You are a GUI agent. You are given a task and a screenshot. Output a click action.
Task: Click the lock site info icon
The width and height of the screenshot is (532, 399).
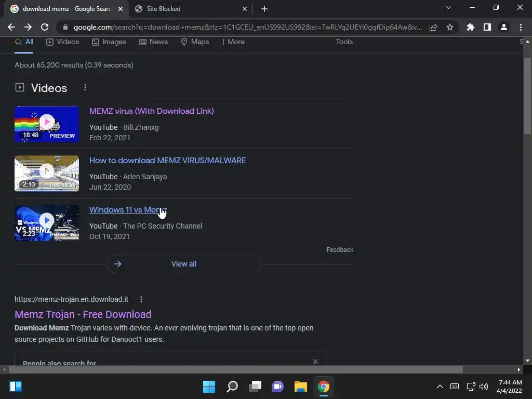(x=65, y=27)
